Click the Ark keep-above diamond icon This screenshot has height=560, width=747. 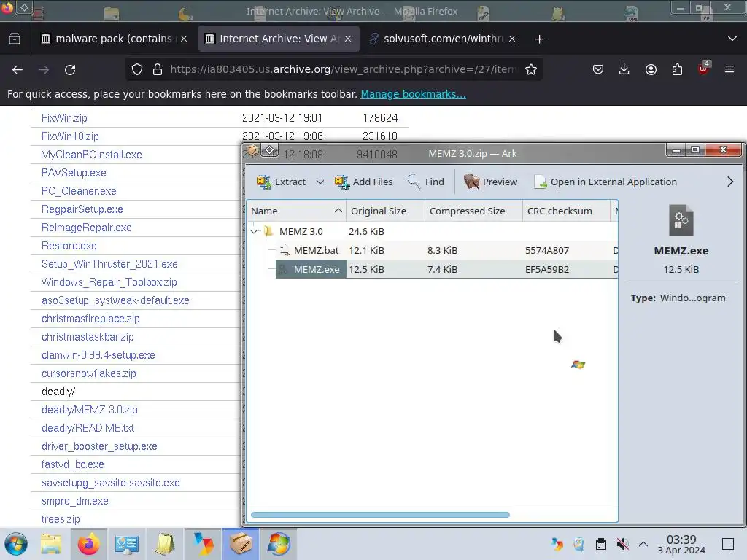(x=270, y=150)
